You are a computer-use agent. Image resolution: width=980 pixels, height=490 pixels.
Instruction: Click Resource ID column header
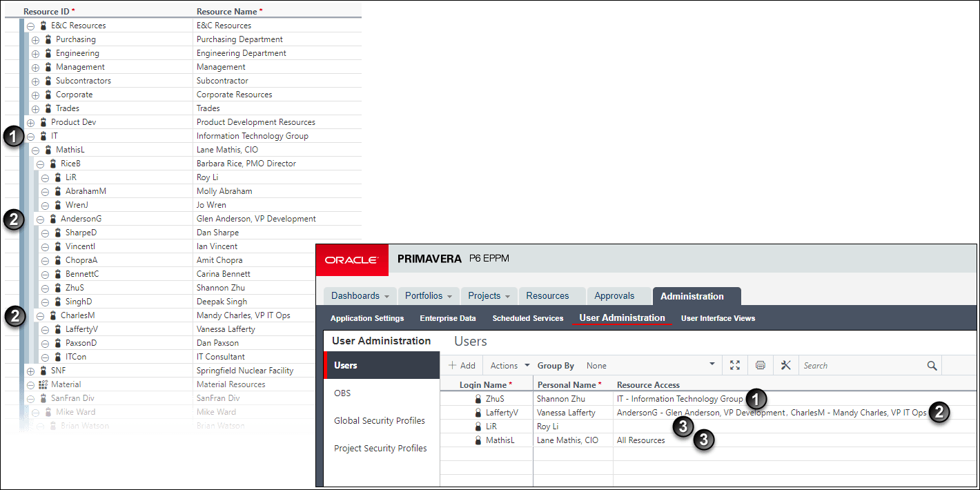tap(49, 12)
